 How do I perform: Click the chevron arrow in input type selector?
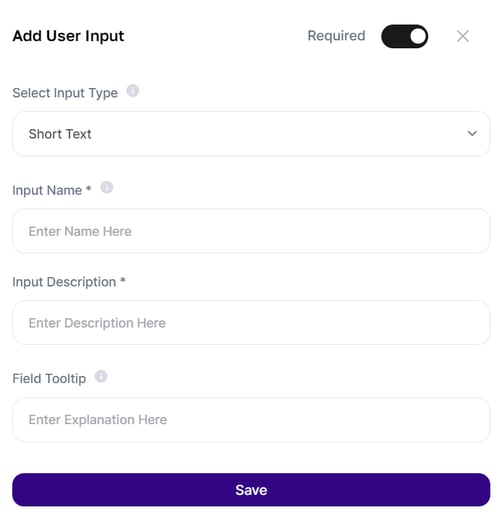pos(472,134)
